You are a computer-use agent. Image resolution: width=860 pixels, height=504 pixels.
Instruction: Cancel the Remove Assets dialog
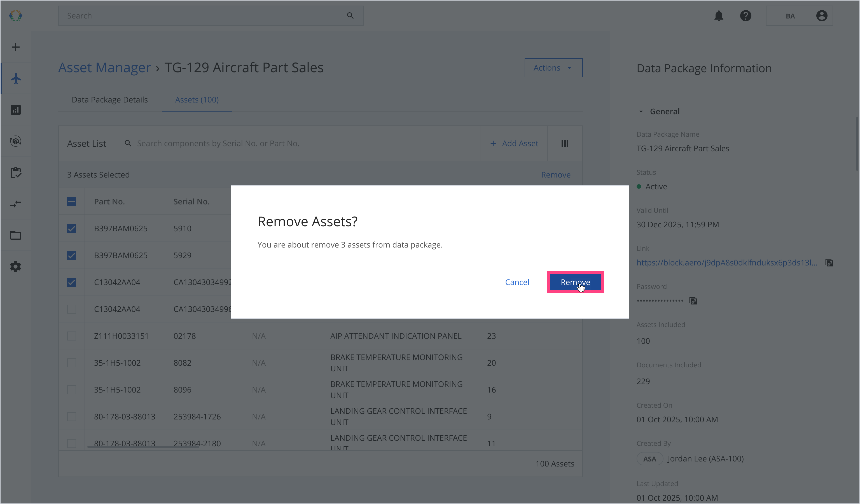pyautogui.click(x=517, y=282)
